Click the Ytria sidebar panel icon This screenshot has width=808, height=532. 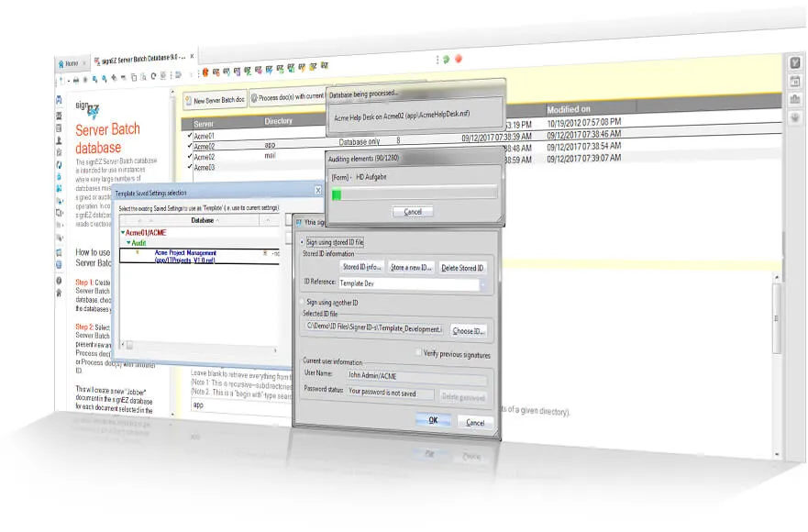pos(794,63)
